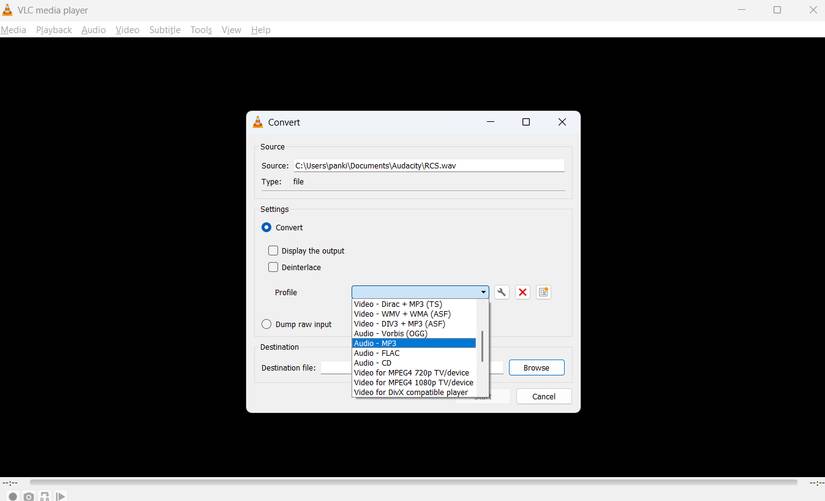Click Browse for destination file
The width and height of the screenshot is (825, 501).
pos(537,368)
